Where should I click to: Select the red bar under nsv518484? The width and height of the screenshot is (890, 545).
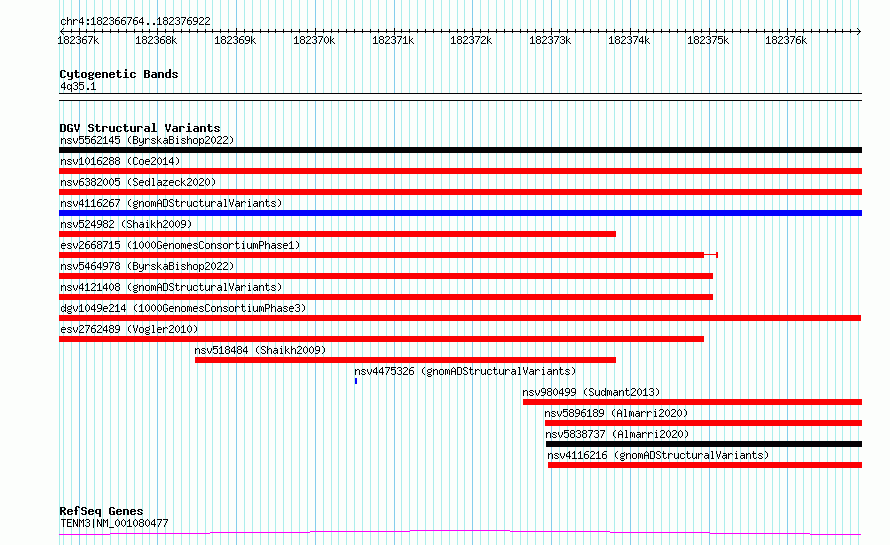click(405, 360)
